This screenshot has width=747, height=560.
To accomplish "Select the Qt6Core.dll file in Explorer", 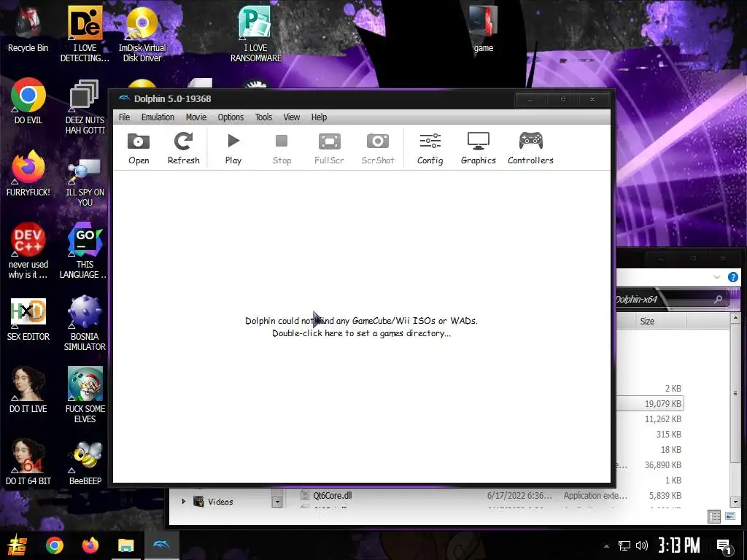I will tap(333, 495).
